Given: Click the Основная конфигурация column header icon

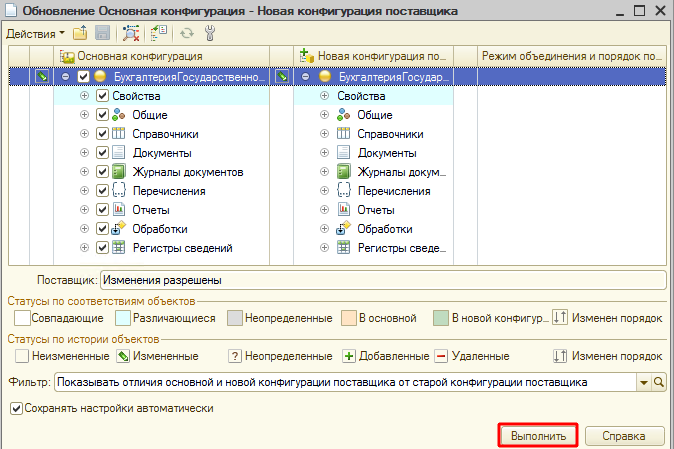Looking at the screenshot, I should (67, 56).
